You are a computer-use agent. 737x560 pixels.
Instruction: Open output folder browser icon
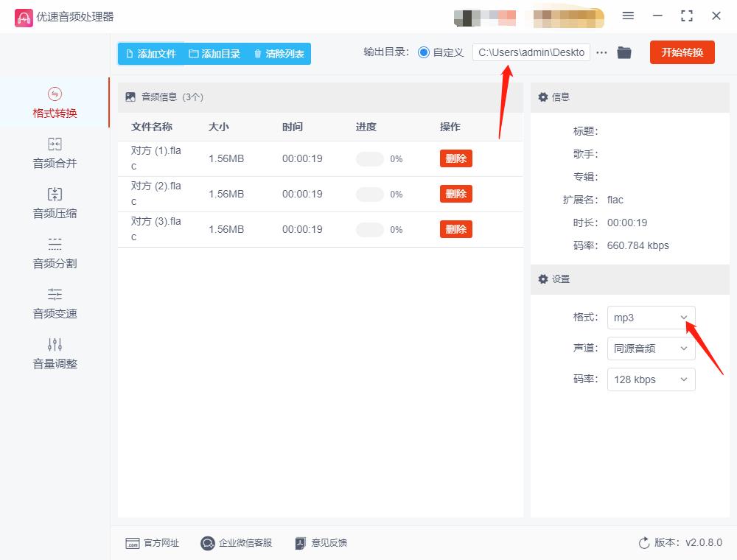(624, 52)
